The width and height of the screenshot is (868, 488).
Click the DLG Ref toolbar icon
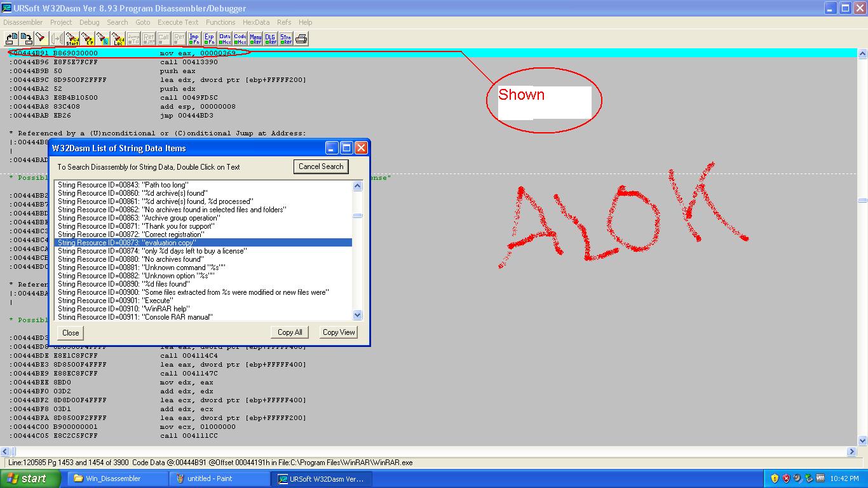pyautogui.click(x=270, y=39)
